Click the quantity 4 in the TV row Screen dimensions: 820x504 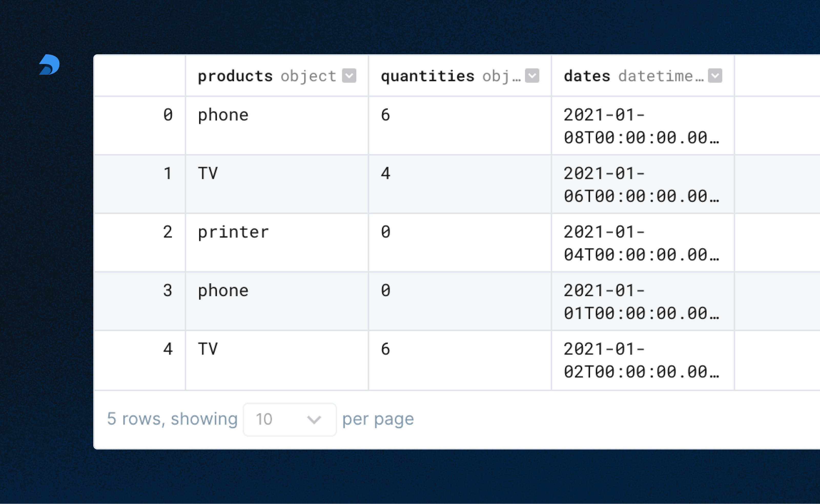pyautogui.click(x=386, y=173)
